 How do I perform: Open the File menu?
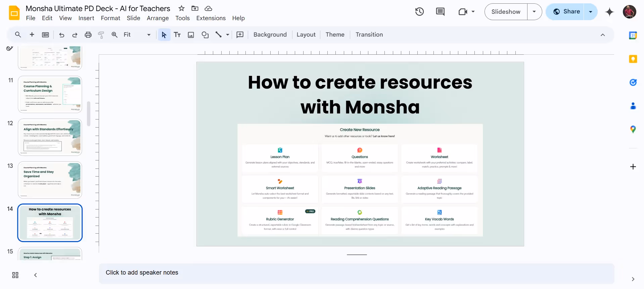click(31, 18)
